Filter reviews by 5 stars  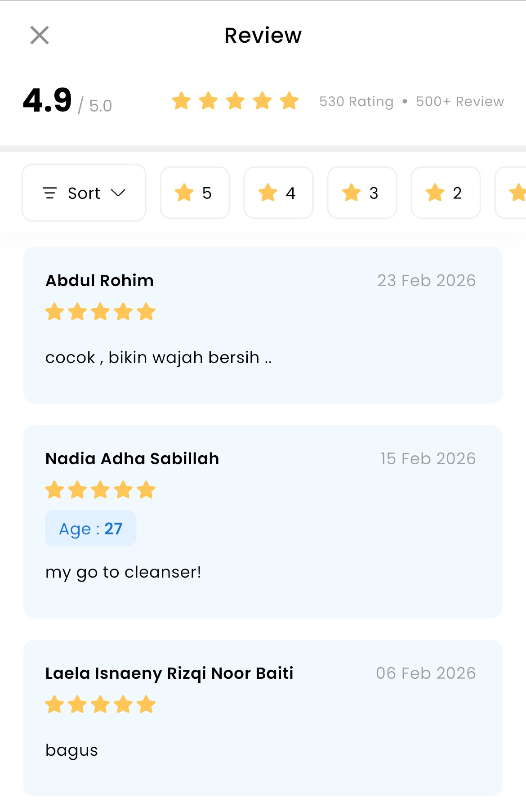[195, 193]
